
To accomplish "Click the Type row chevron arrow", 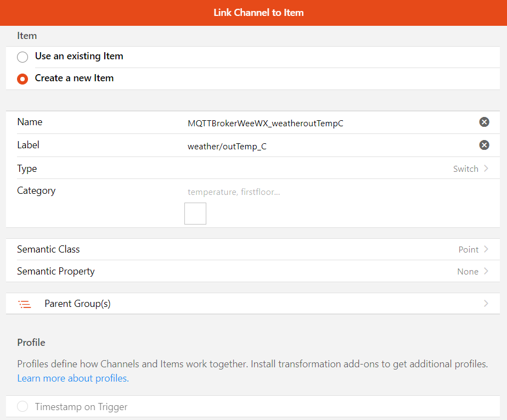I will (x=486, y=169).
